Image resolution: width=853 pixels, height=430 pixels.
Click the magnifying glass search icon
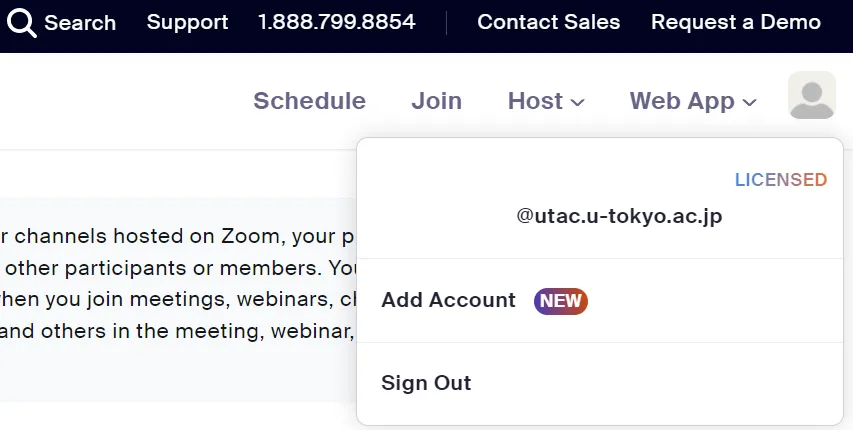point(22,22)
